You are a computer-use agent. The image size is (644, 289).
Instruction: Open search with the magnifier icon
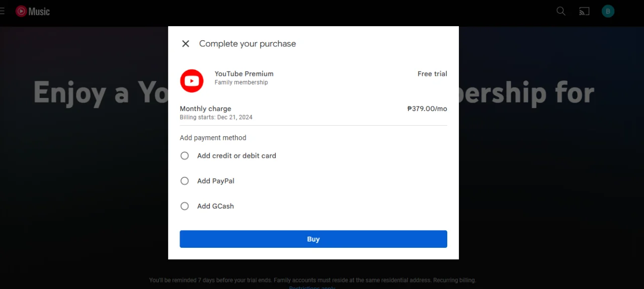tap(561, 11)
